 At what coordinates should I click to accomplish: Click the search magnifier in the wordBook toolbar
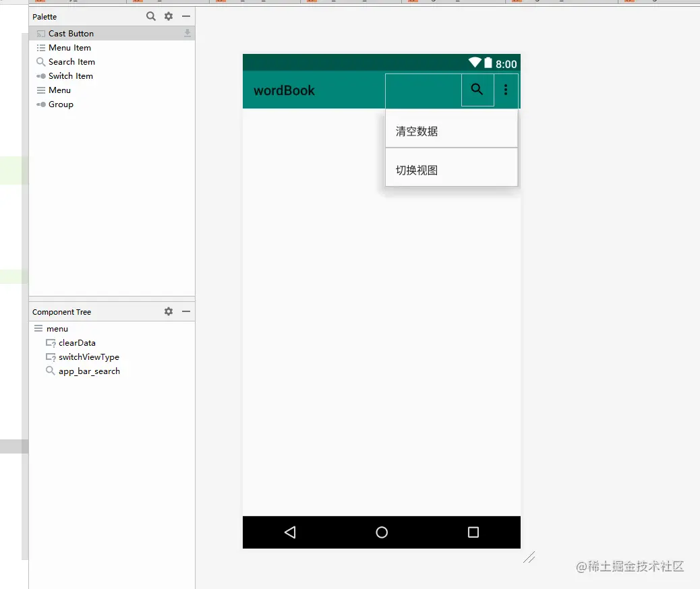pos(477,89)
